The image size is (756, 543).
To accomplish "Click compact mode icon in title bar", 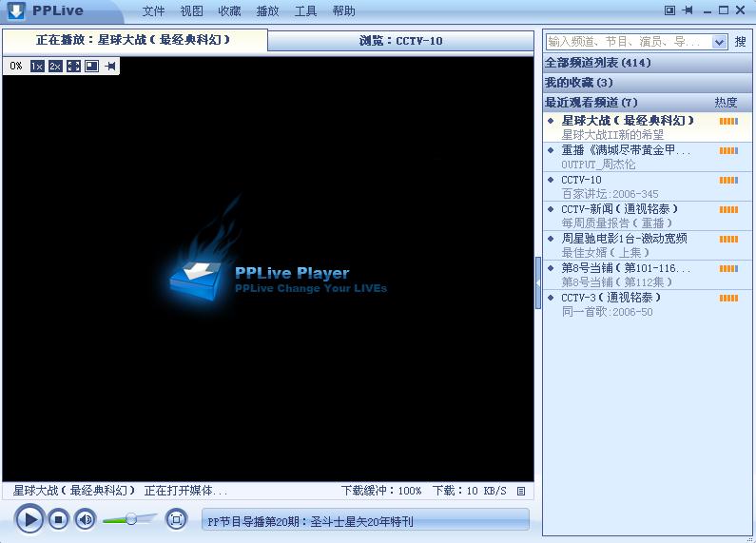I will click(x=669, y=10).
